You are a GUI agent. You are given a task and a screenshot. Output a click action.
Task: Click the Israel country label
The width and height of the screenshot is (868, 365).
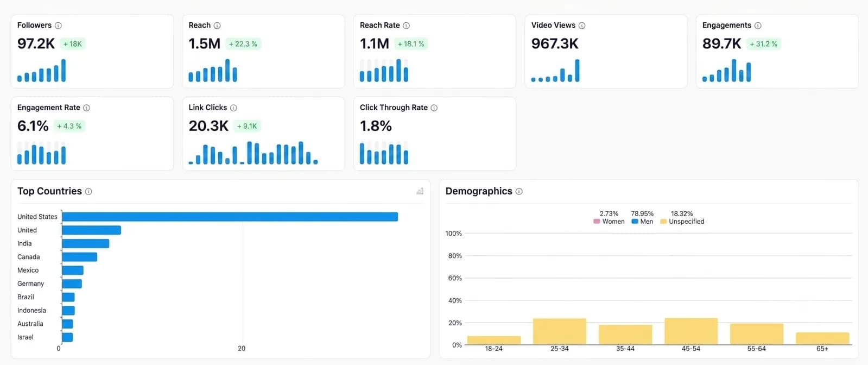pos(26,337)
